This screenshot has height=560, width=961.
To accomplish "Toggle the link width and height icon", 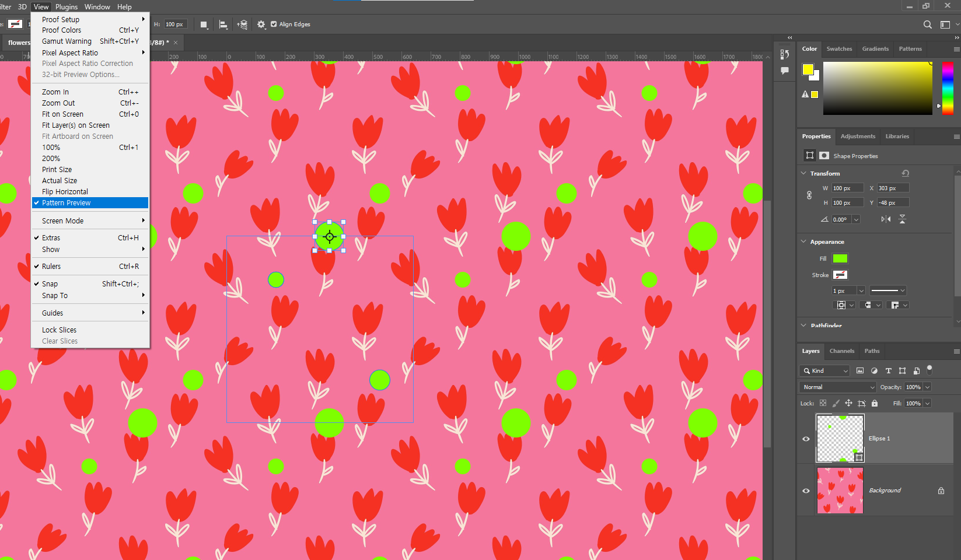I will pyautogui.click(x=809, y=195).
